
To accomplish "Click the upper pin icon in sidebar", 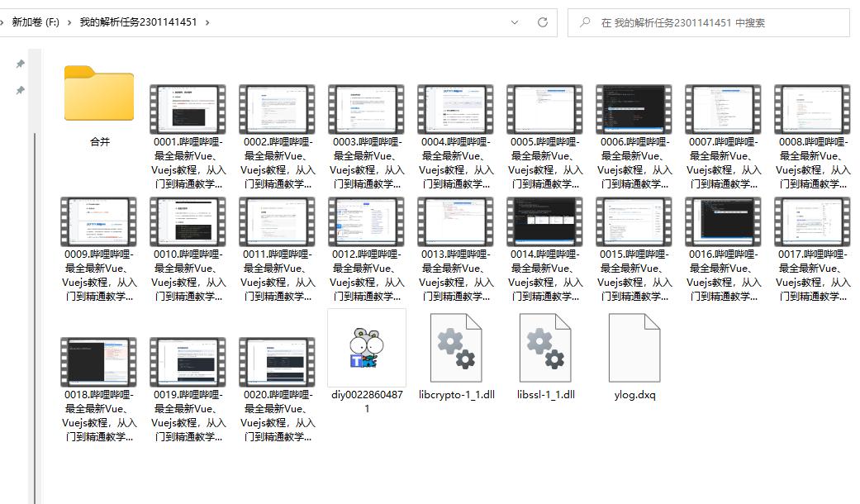I will click(20, 64).
